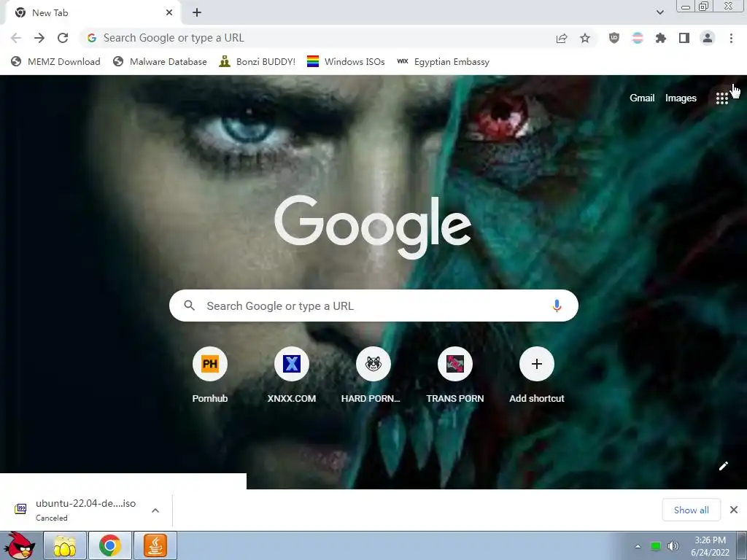
Task: Click the magnifier icon in search box
Action: [189, 306]
